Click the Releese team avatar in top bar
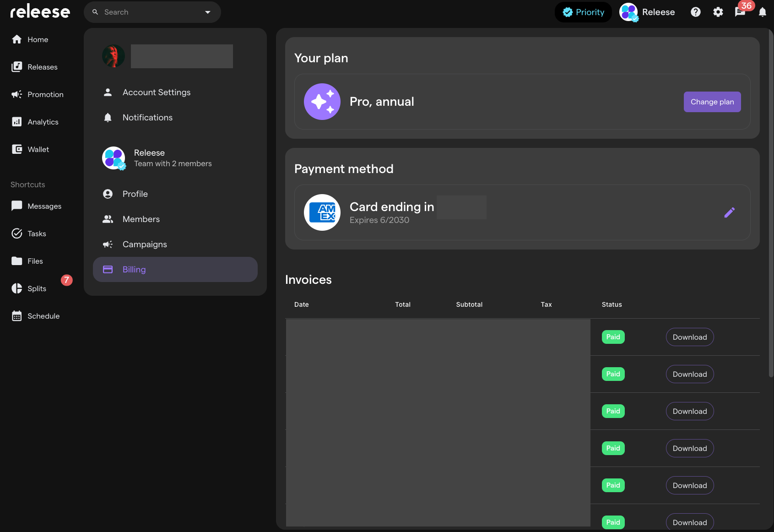The image size is (774, 532). tap(628, 12)
